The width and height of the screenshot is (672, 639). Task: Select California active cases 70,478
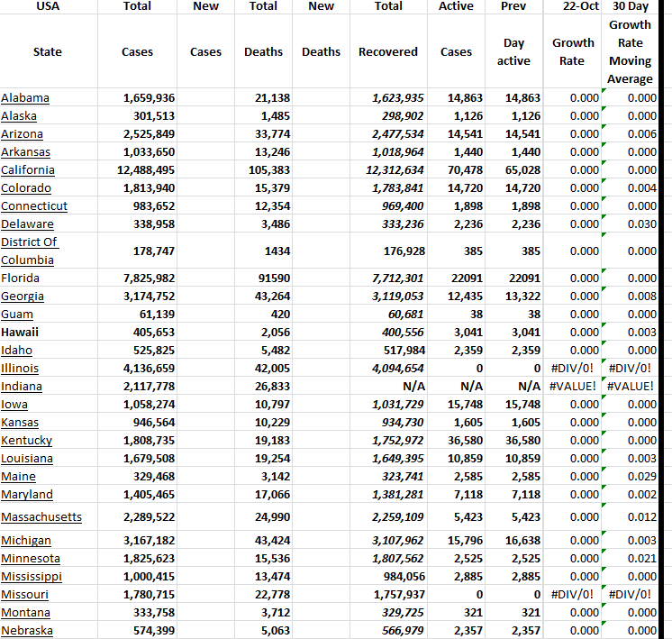(456, 170)
